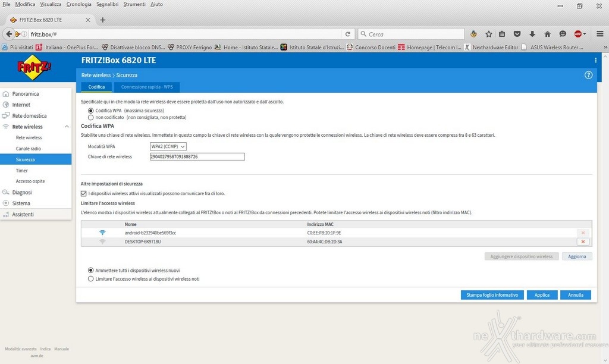
Task: Switch to Connessione rapida - WPS tab
Action: 147,87
